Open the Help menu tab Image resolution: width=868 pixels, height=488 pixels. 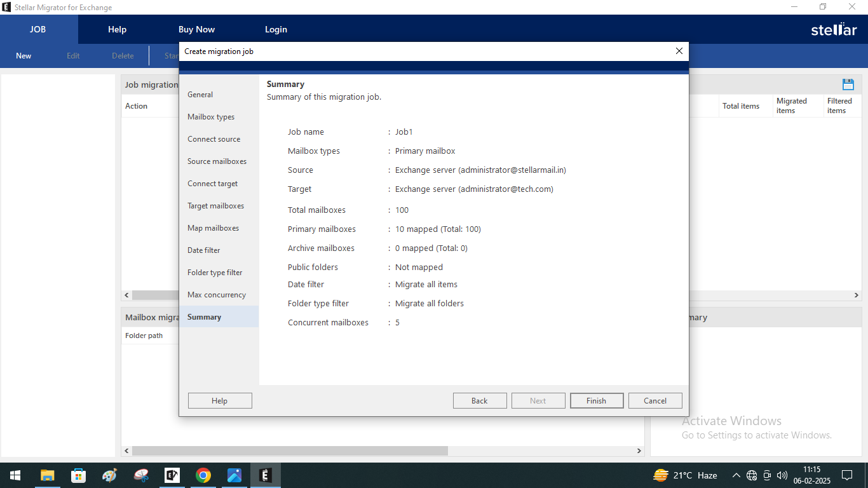pyautogui.click(x=117, y=29)
